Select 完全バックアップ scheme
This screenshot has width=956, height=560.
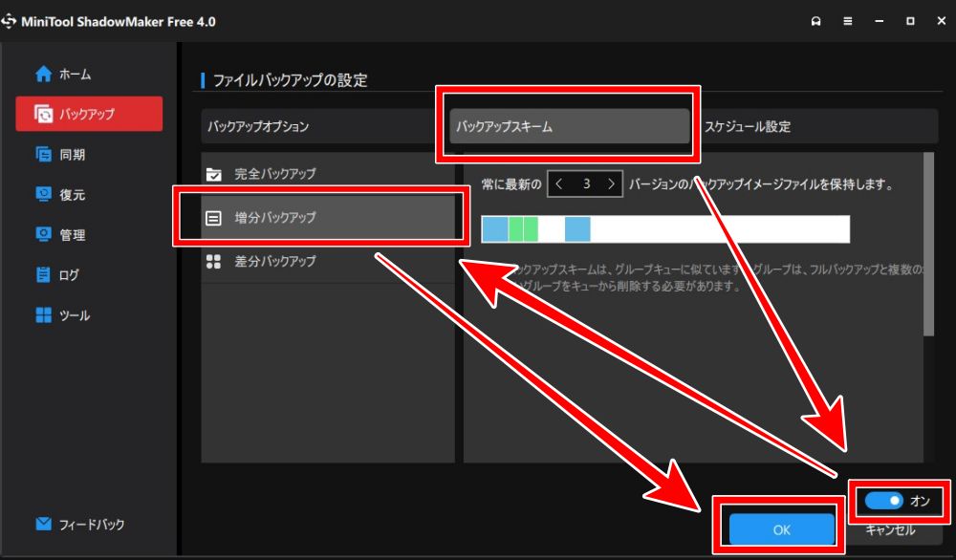(328, 174)
